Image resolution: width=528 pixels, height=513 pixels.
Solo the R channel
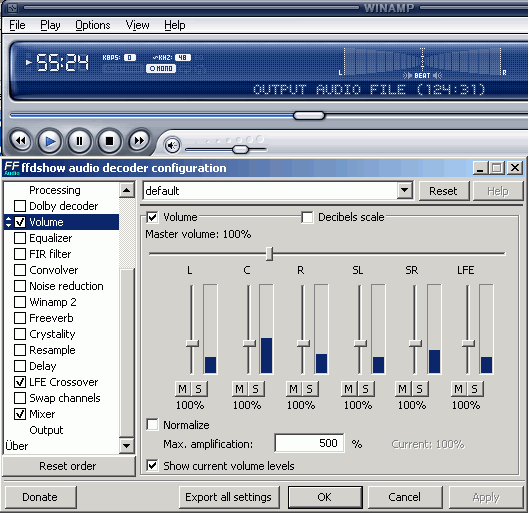(x=309, y=389)
